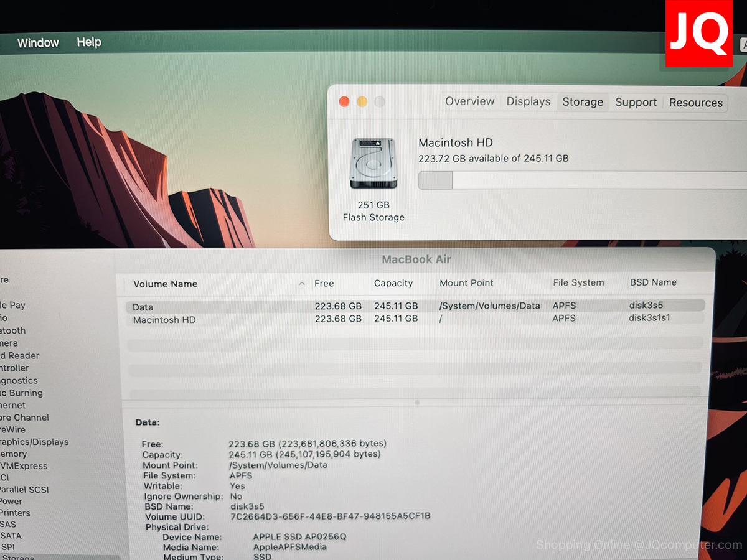Image resolution: width=747 pixels, height=560 pixels.
Task: Select the Memory sidebar item
Action: click(x=14, y=454)
